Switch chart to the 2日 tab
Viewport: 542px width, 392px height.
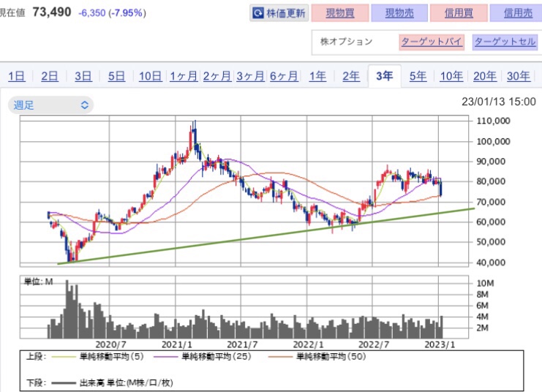pyautogui.click(x=50, y=76)
